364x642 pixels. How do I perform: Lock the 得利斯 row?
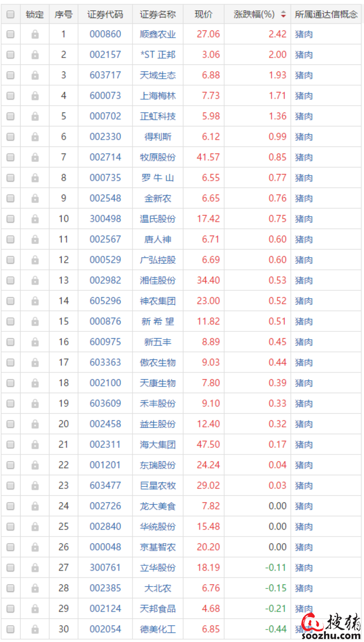pyautogui.click(x=35, y=137)
